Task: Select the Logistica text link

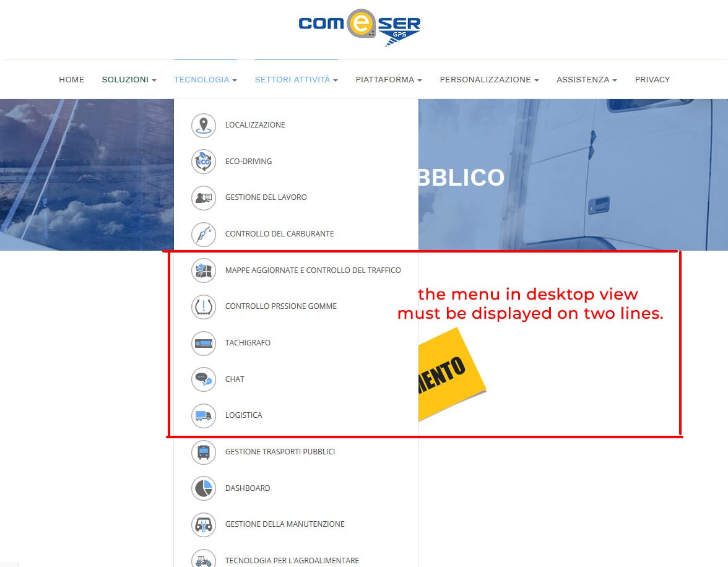Action: [x=243, y=415]
